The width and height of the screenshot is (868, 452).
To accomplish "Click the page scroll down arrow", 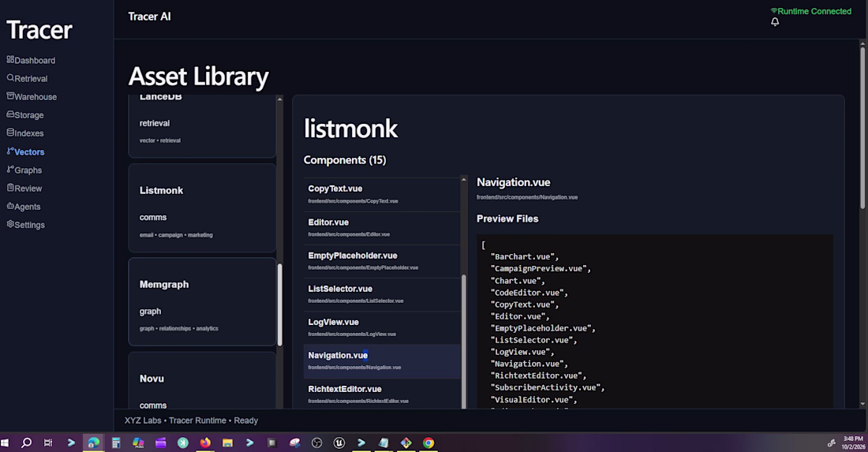I will point(862,405).
